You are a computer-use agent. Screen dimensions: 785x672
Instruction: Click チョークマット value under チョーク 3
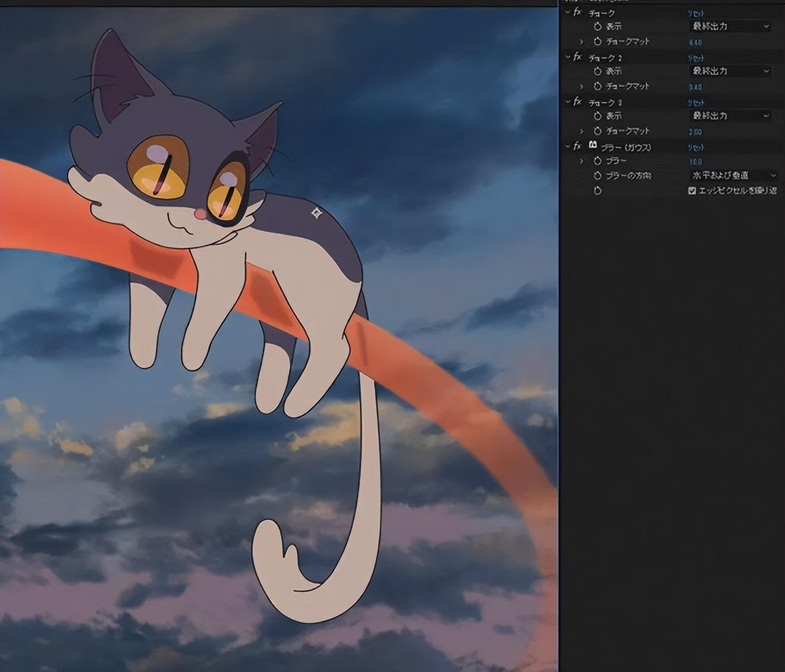(695, 132)
